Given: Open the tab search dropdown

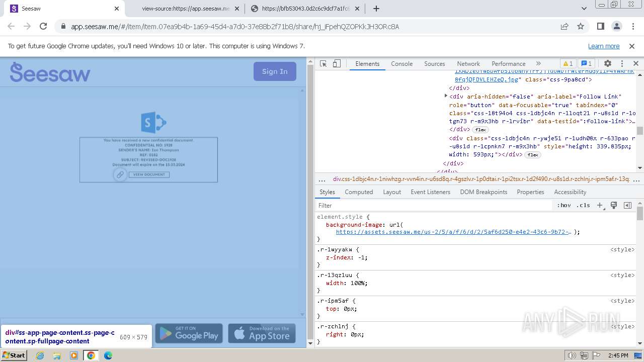Looking at the screenshot, I should click(x=584, y=9).
